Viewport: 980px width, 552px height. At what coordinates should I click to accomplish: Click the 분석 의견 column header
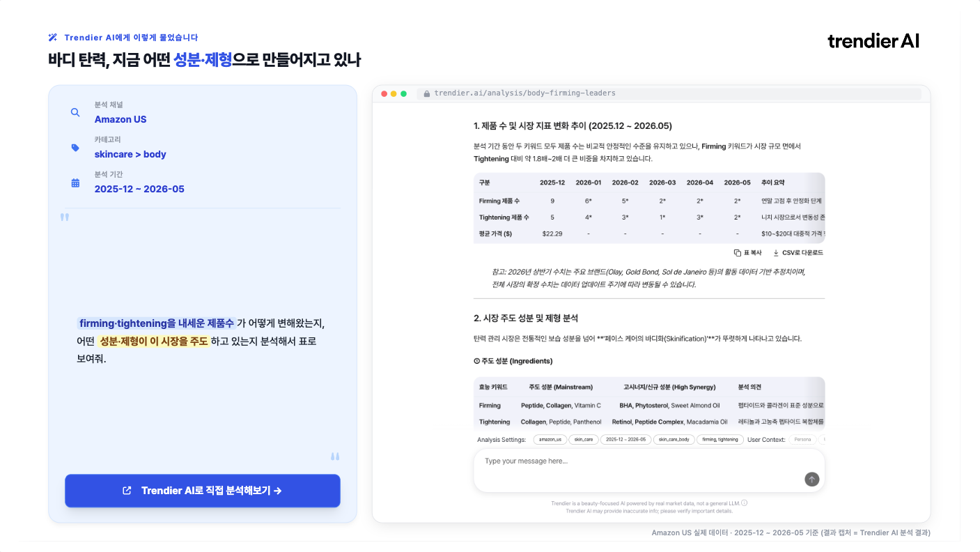point(750,387)
